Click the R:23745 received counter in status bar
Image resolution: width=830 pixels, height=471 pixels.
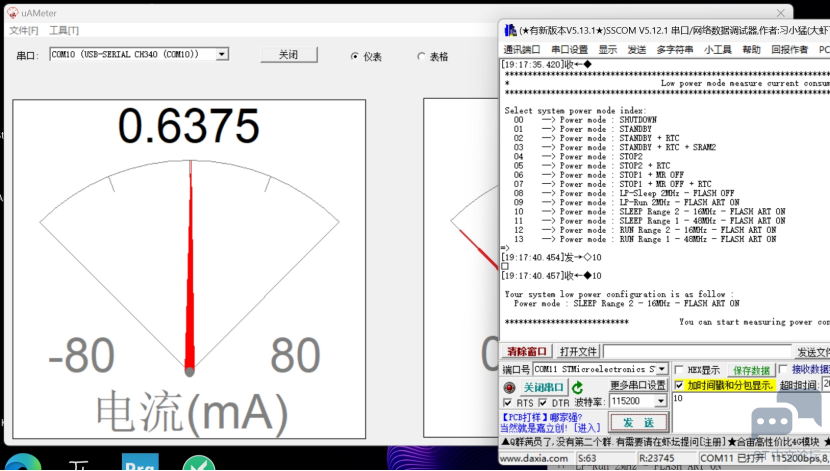[656, 458]
